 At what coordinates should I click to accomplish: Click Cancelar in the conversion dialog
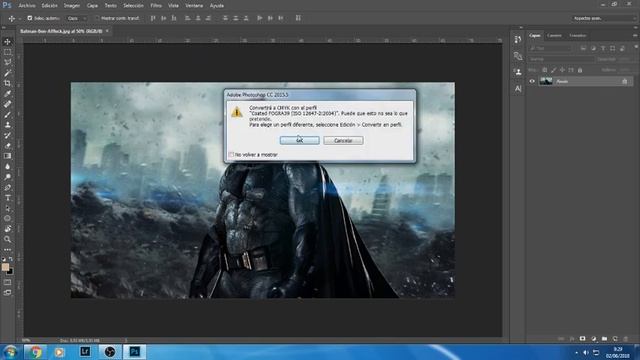click(x=343, y=140)
